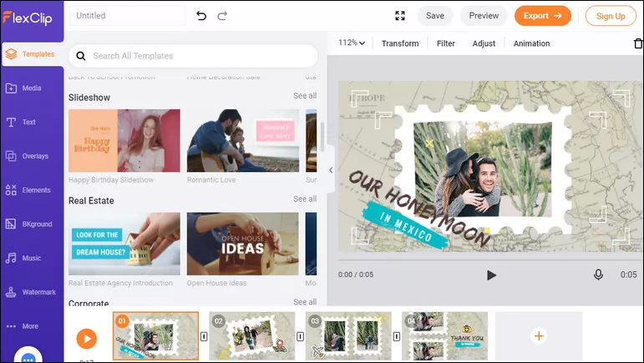
Task: Click the templates panel scrollbar
Action: tap(322, 136)
